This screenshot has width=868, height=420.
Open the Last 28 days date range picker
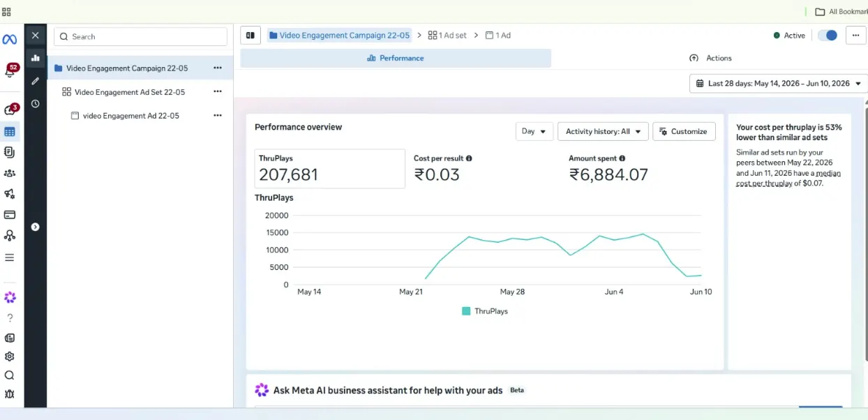[778, 83]
